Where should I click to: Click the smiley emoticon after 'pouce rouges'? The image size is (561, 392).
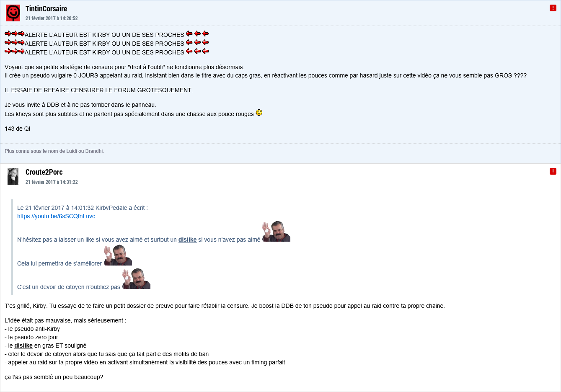click(259, 113)
